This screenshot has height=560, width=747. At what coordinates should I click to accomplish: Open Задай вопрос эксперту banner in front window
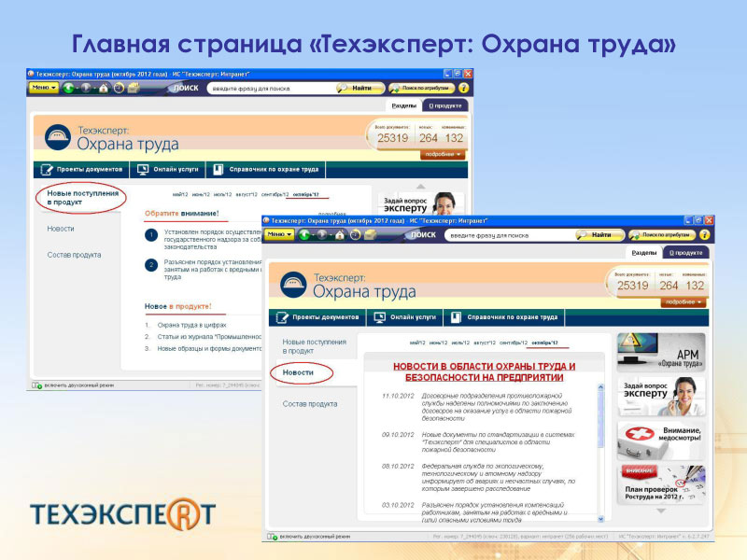[661, 397]
